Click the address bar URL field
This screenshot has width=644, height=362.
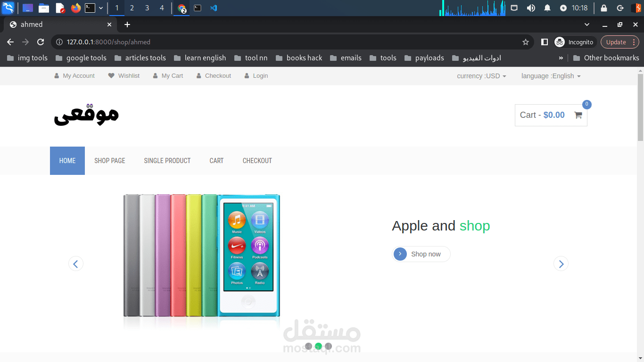click(292, 42)
